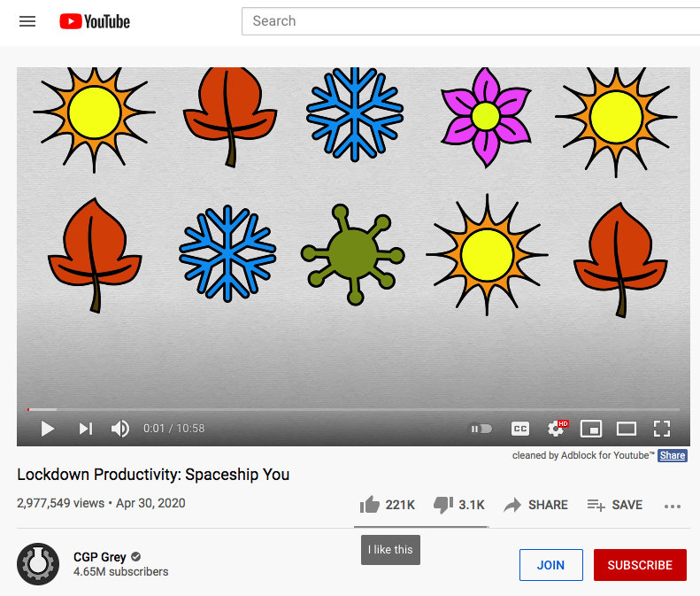Screen dimensions: 700x596
Task: Dislike the video with thumbs down
Action: [x=442, y=505]
